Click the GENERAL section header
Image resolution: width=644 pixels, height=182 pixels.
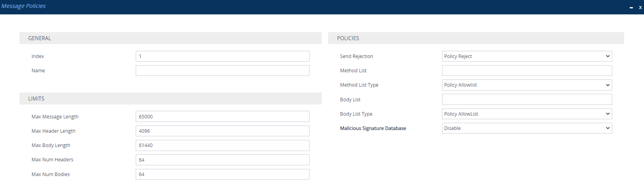click(40, 38)
